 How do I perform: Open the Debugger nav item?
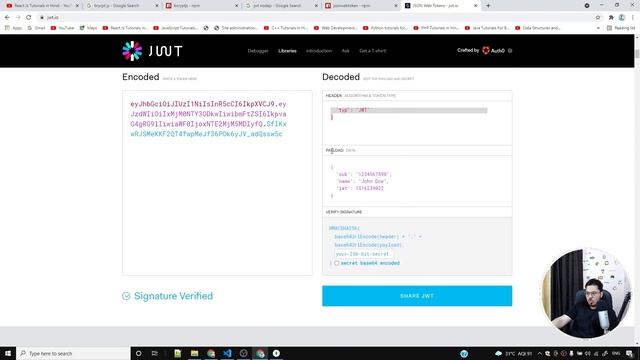[258, 51]
